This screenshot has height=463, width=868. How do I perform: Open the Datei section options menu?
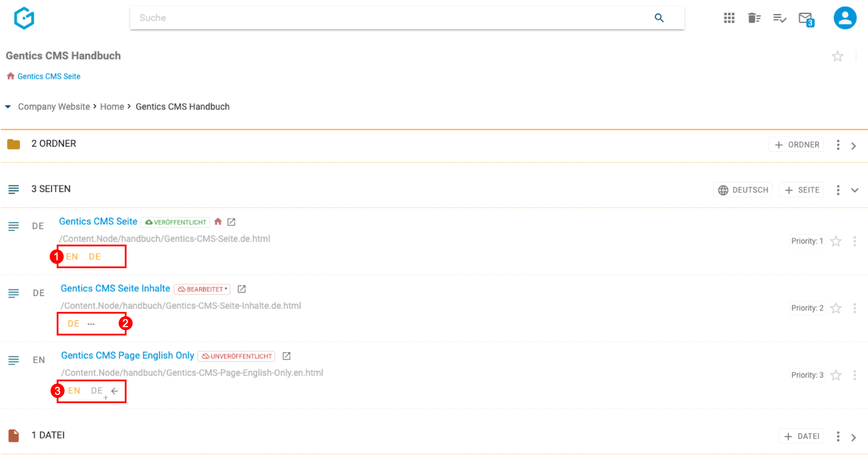[x=838, y=436]
